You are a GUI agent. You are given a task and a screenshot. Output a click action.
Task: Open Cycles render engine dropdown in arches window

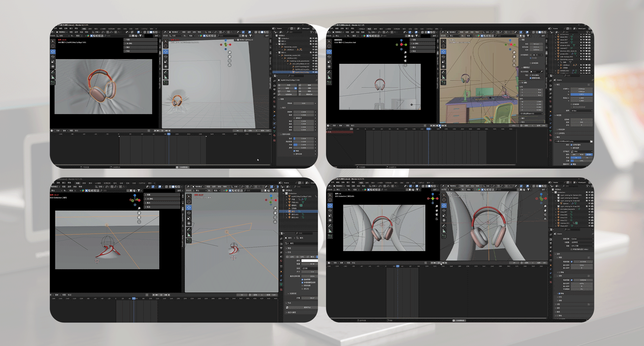pyautogui.click(x=582, y=239)
